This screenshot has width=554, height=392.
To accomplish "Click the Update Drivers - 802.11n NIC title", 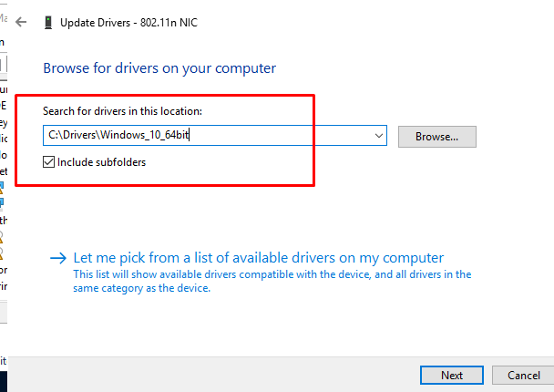I will [128, 23].
